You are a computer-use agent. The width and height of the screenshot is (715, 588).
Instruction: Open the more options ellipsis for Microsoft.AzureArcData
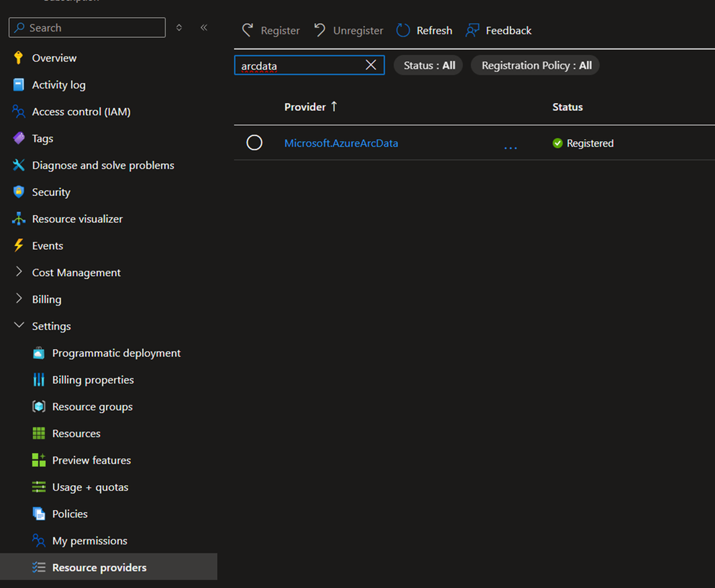click(x=511, y=147)
